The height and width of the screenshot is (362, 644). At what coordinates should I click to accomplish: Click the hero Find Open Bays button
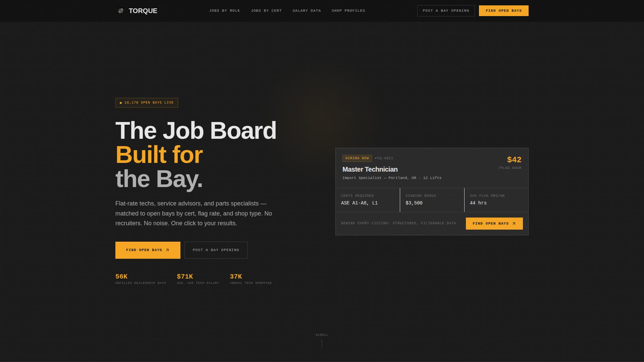click(148, 250)
